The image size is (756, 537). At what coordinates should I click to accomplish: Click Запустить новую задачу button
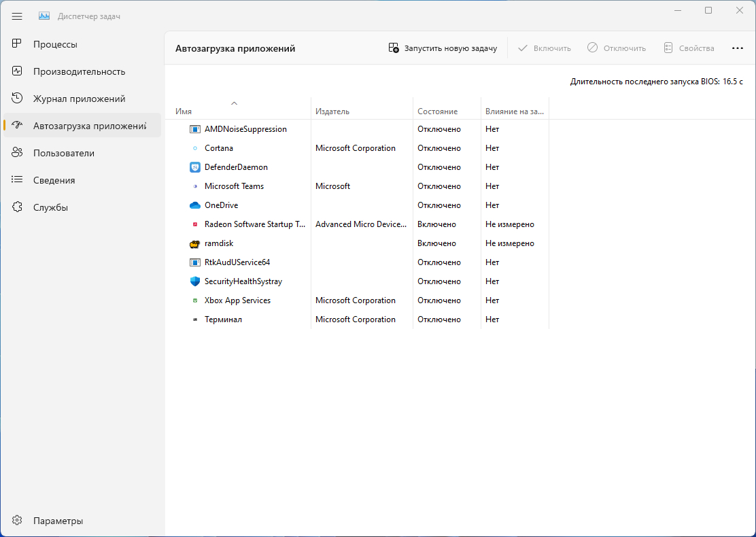(443, 48)
